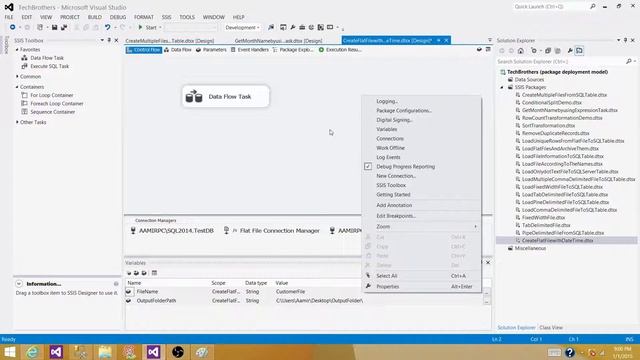Open File Explorer from the taskbar

(105, 352)
